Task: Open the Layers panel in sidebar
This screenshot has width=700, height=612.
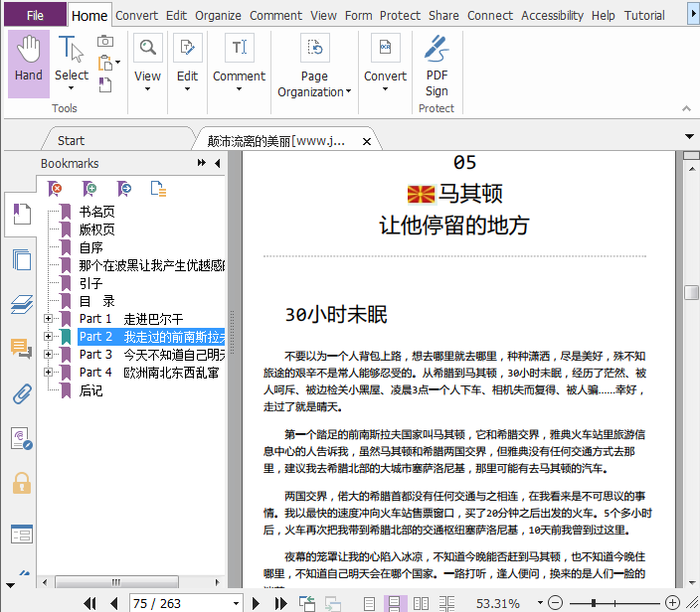Action: [x=21, y=304]
